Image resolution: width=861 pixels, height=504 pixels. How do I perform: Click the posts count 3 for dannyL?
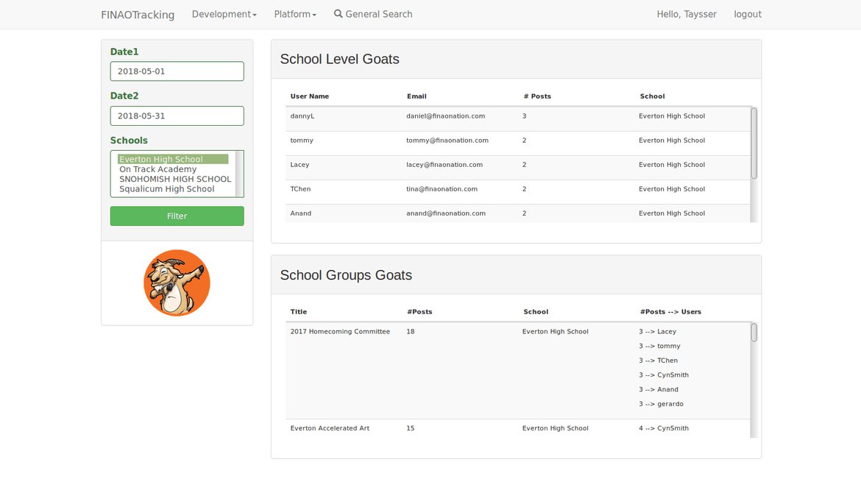[525, 116]
